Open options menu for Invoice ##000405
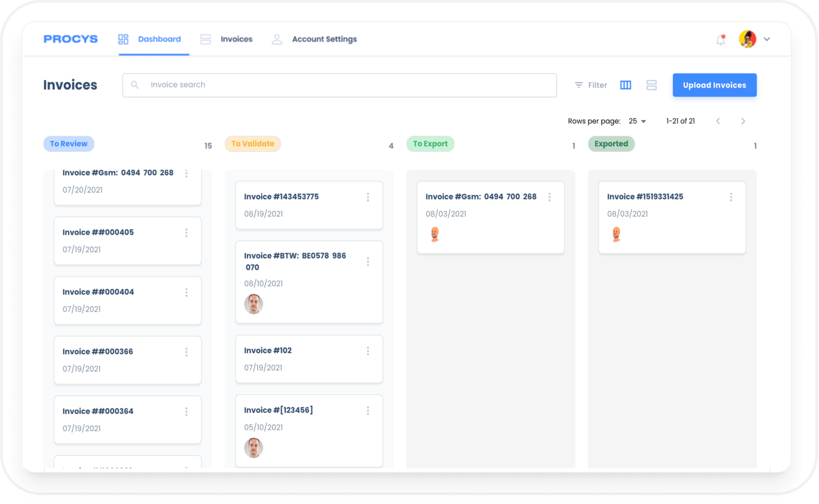819x504 pixels. (186, 233)
